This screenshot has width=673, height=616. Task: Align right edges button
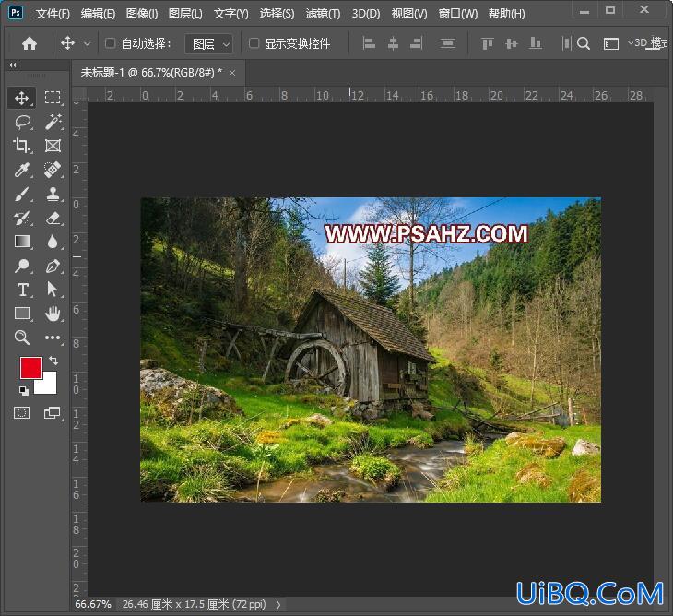point(417,43)
